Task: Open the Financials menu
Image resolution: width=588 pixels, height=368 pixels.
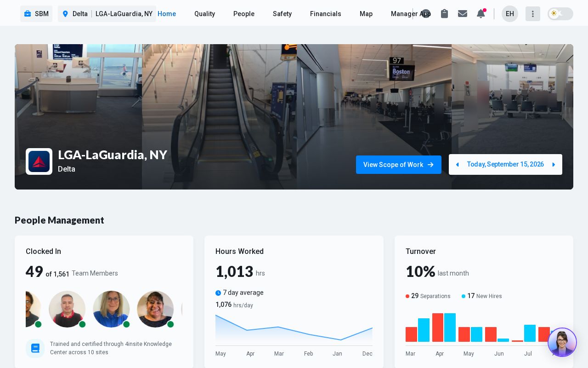Action: coord(326,14)
